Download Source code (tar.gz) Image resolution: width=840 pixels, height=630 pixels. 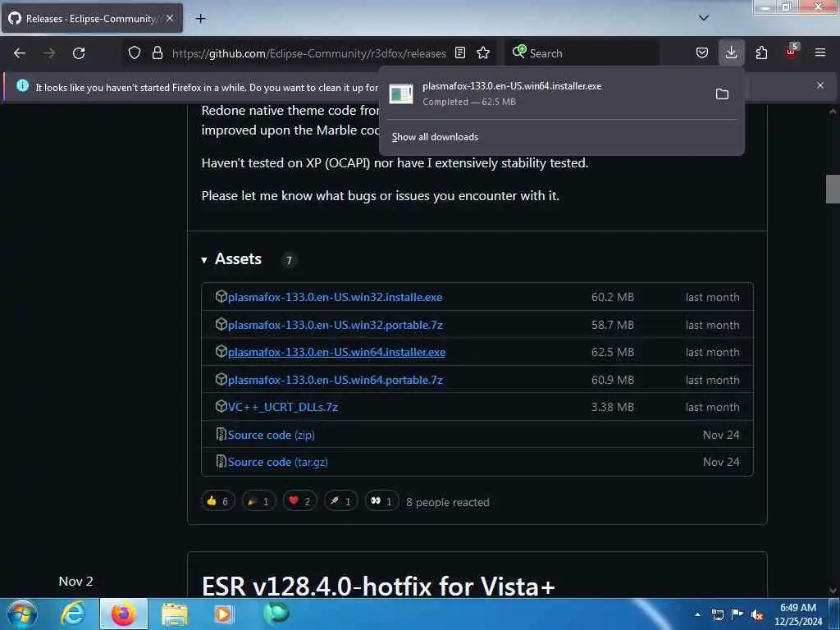pos(277,462)
